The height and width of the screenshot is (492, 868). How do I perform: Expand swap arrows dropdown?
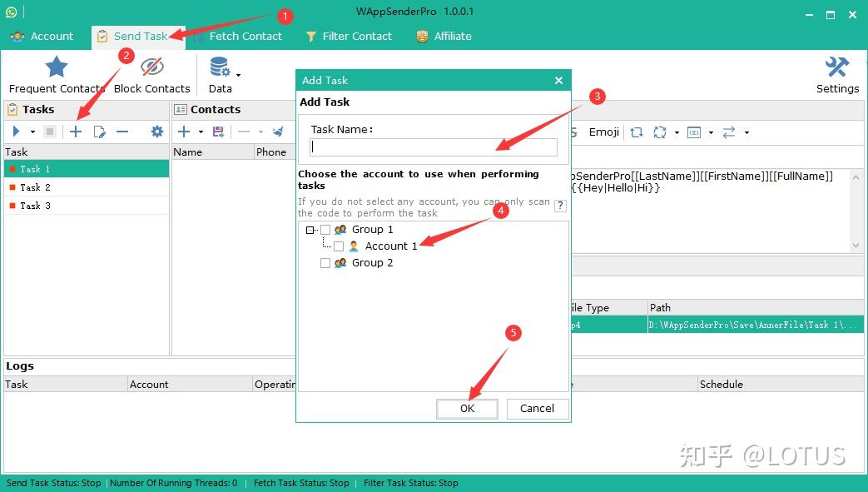pyautogui.click(x=746, y=132)
